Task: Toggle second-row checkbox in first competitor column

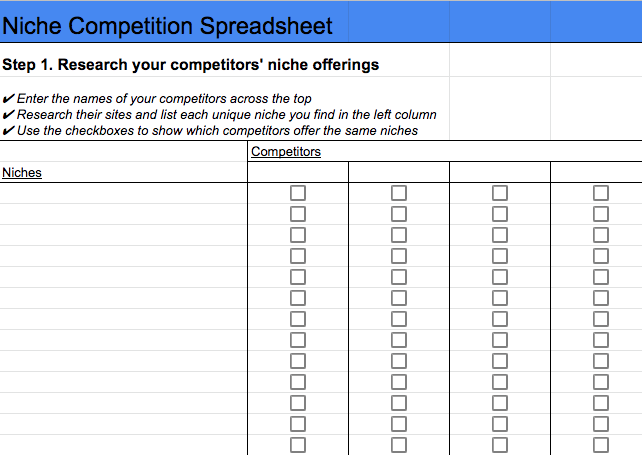Action: (298, 214)
